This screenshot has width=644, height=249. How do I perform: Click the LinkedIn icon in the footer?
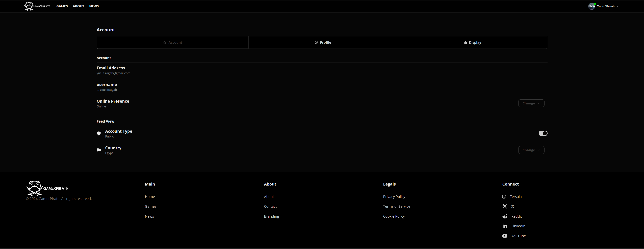(x=504, y=226)
